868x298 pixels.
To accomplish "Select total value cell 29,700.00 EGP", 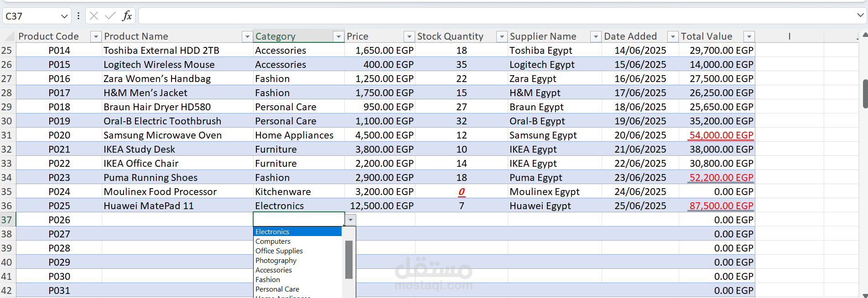I will point(717,51).
